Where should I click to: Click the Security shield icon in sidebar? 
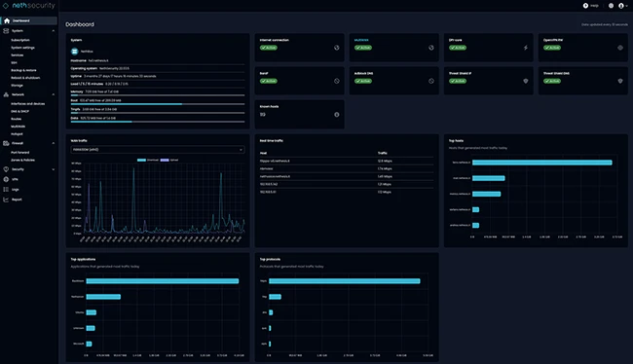coord(6,169)
